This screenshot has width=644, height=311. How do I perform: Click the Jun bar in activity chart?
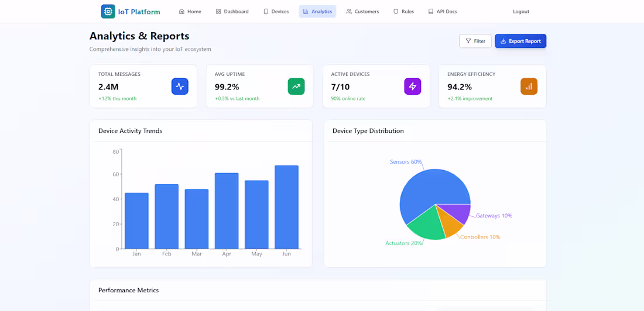(x=287, y=207)
